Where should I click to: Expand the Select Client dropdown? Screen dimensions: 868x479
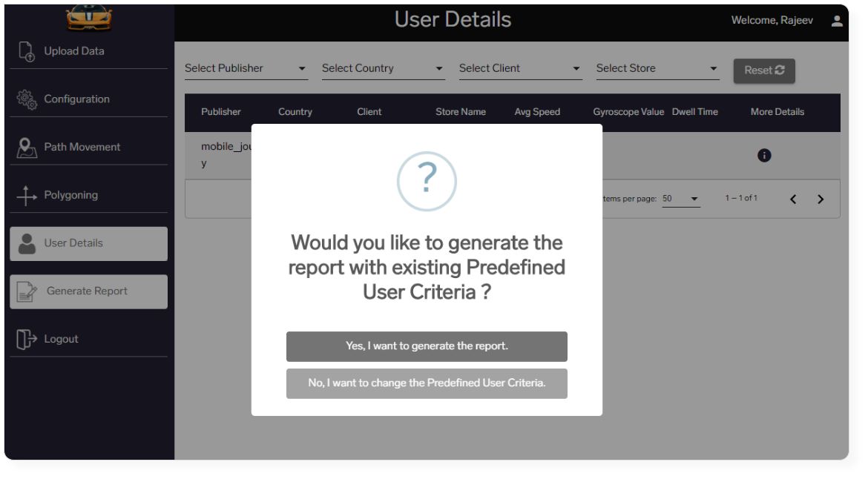coord(520,68)
